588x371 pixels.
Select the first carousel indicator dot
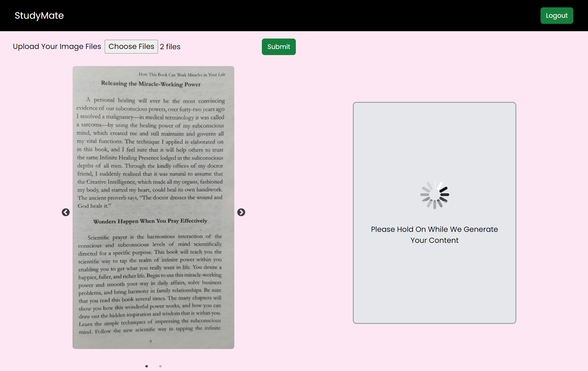pos(147,366)
